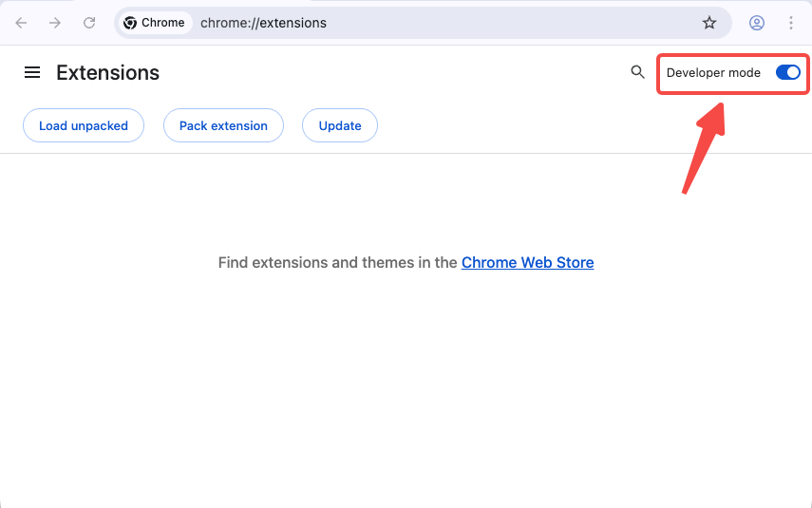Click Update to refresh extensions

(x=340, y=125)
